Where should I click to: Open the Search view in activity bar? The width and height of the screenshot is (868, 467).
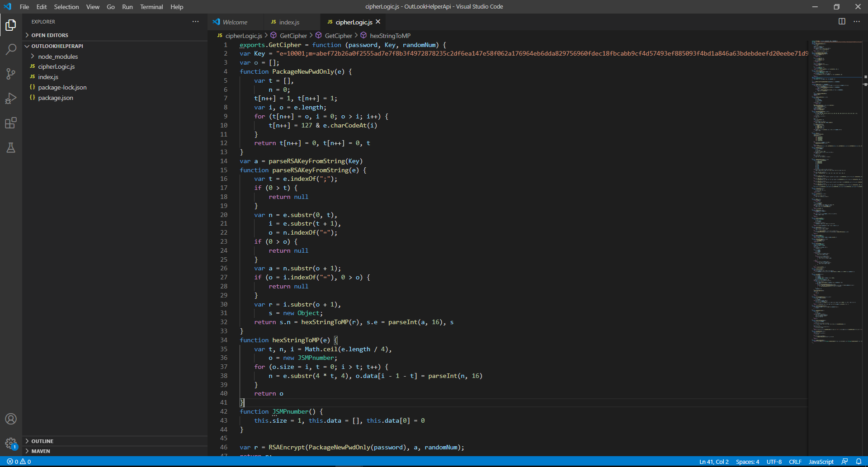coord(11,49)
